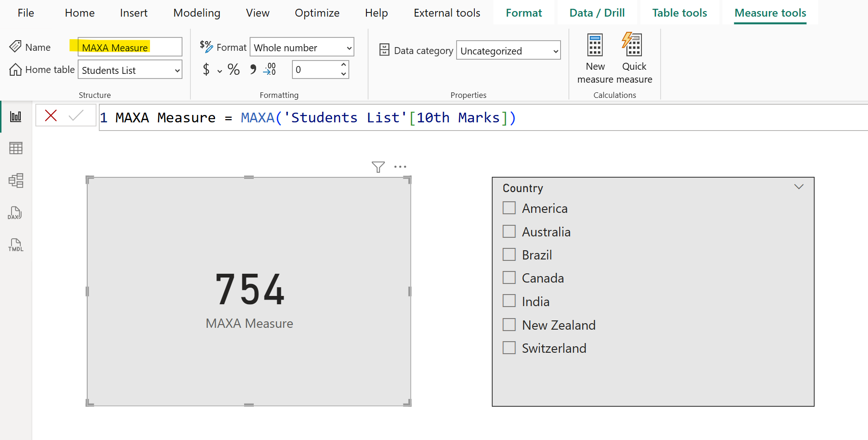Open the DAX query view

click(15, 213)
